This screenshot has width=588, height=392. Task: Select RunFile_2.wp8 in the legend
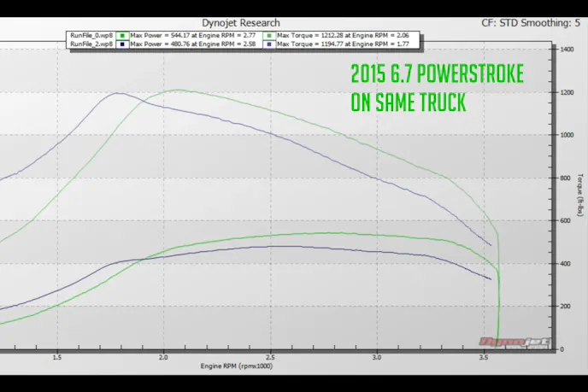[91, 43]
